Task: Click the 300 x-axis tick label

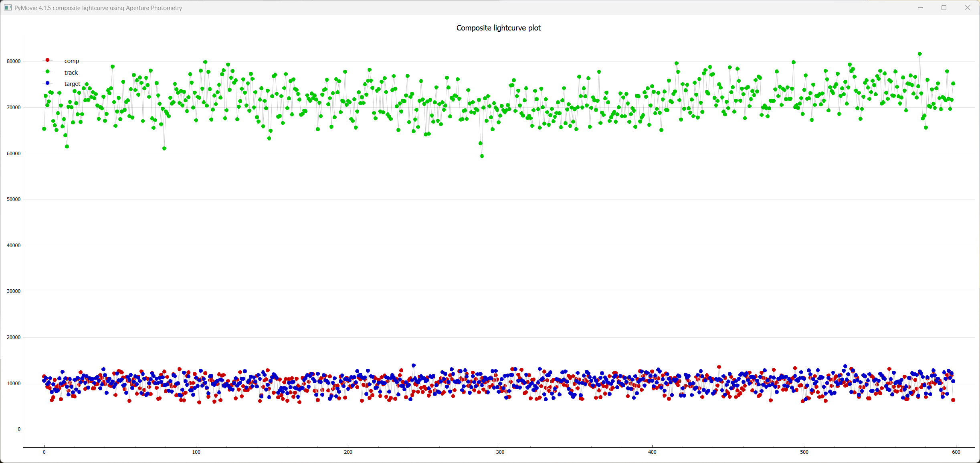Action: point(500,452)
